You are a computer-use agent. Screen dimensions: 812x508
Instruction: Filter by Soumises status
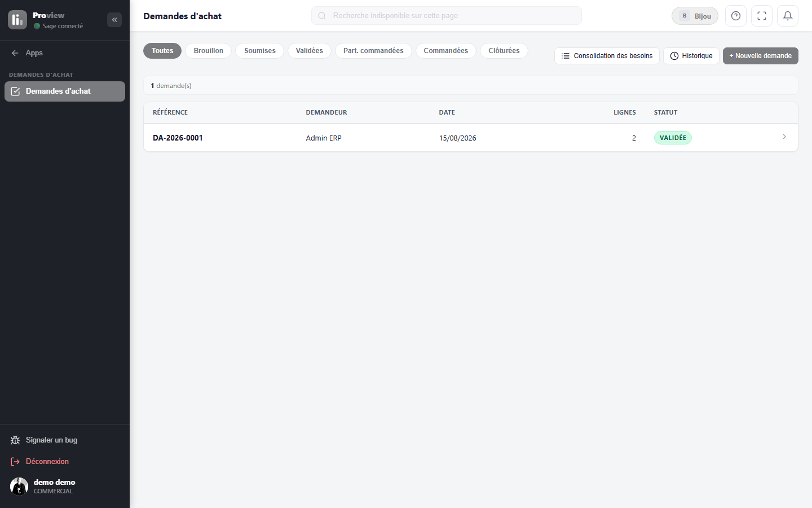(260, 51)
